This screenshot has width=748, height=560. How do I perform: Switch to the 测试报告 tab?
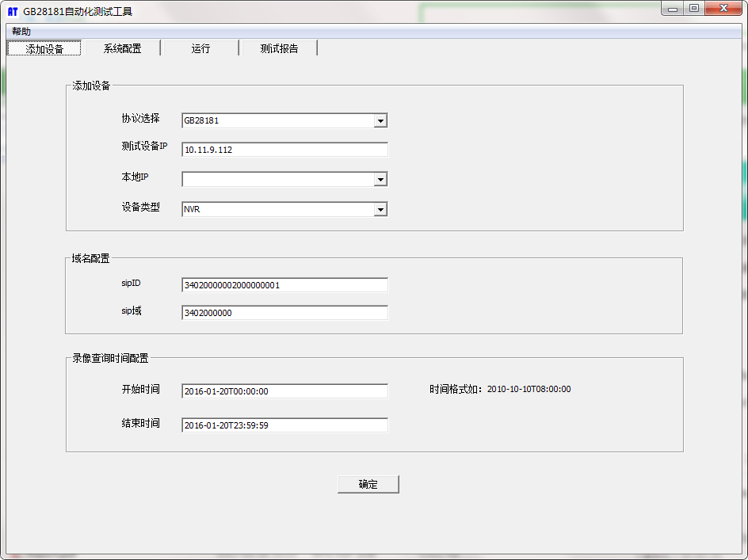(279, 48)
